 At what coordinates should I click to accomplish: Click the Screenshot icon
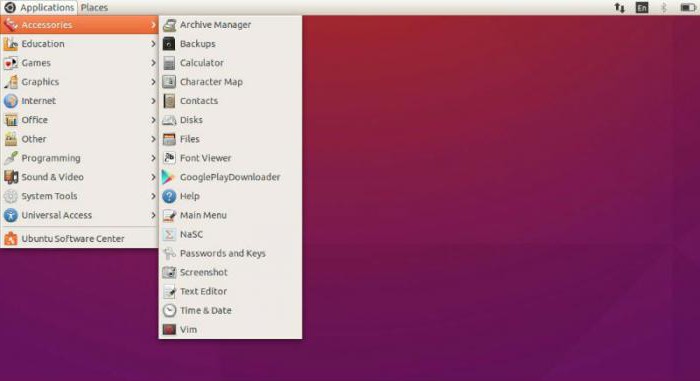click(x=169, y=272)
